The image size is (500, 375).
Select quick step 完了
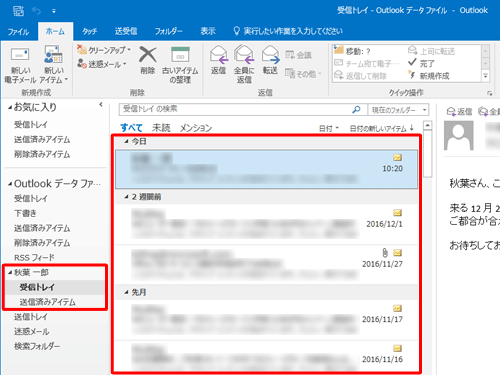point(422,63)
